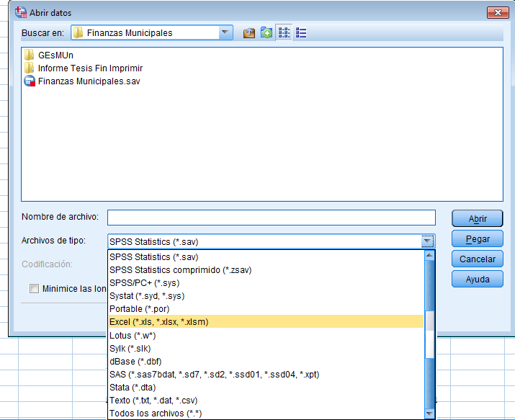Choose Excel (*.xls, *.xlsx, *.xlsm) option
This screenshot has width=515, height=420.
[267, 322]
